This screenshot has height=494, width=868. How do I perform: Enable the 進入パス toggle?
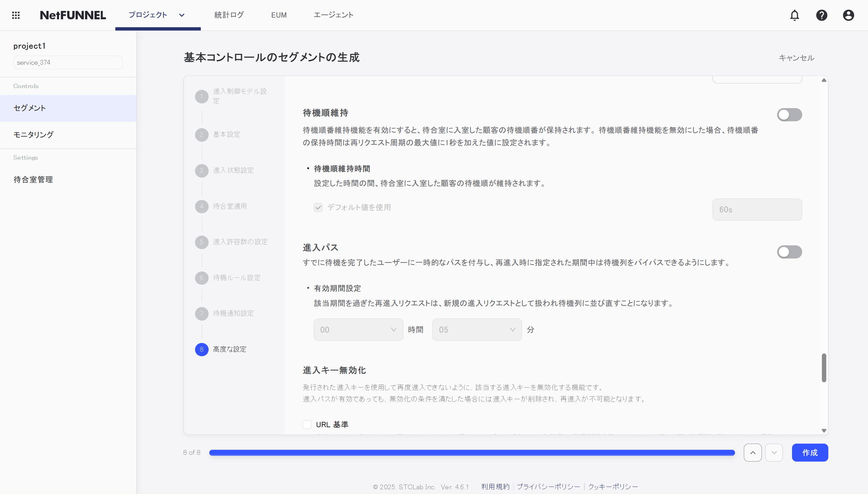[789, 252]
